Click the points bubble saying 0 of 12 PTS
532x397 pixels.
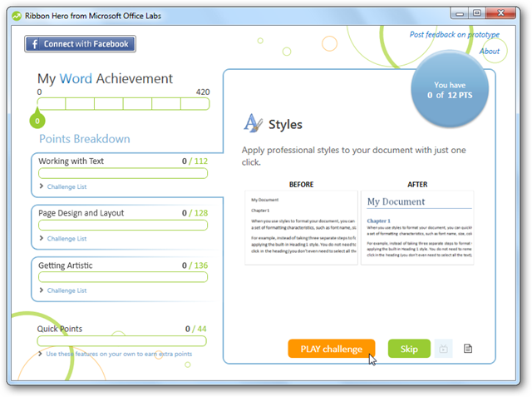tap(450, 90)
